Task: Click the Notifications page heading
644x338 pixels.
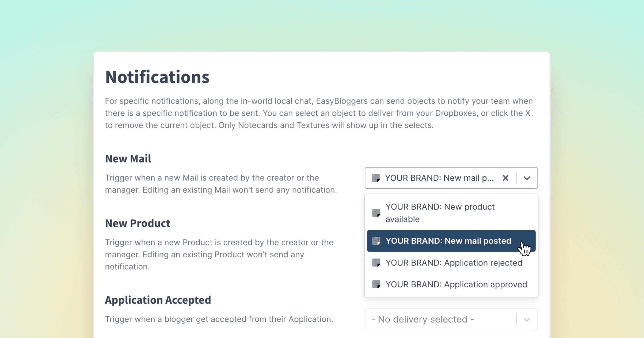Action: pyautogui.click(x=157, y=77)
